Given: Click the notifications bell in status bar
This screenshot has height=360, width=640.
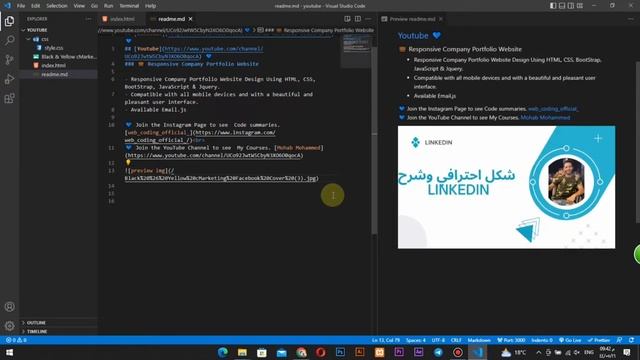Looking at the screenshot, I should pos(631,340).
